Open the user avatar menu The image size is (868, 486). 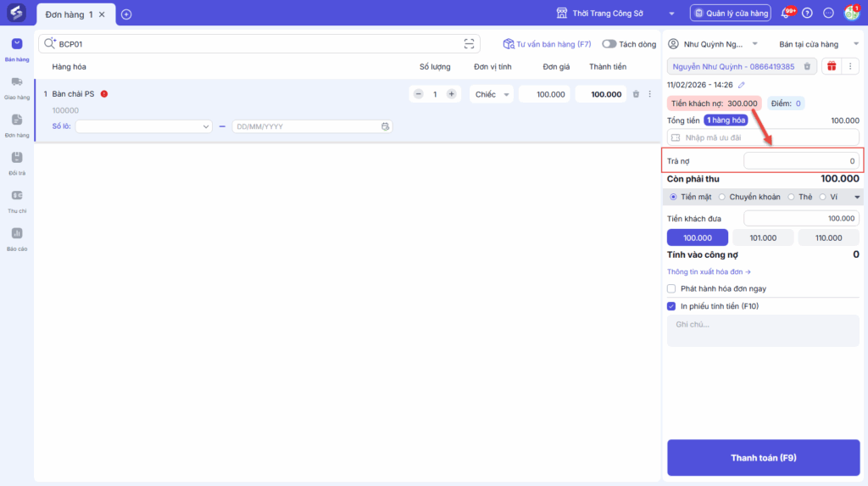point(851,13)
